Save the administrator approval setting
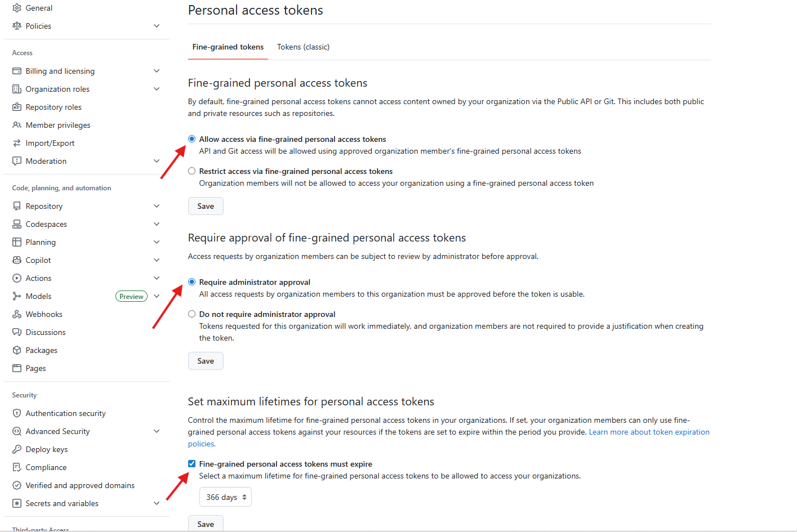797x532 pixels. 206,361
